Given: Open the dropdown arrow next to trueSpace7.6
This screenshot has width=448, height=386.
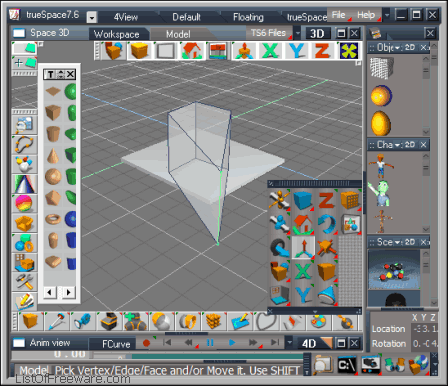Looking at the screenshot, I should tap(92, 17).
